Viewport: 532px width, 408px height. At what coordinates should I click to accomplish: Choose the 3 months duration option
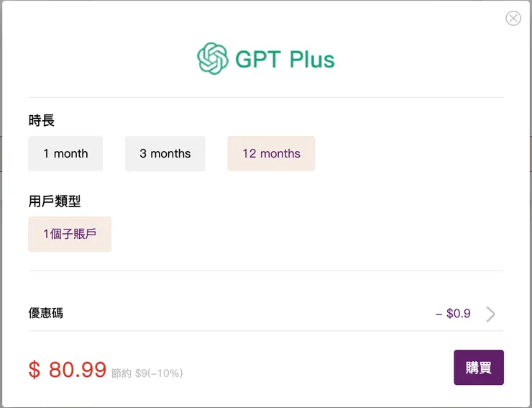point(165,153)
